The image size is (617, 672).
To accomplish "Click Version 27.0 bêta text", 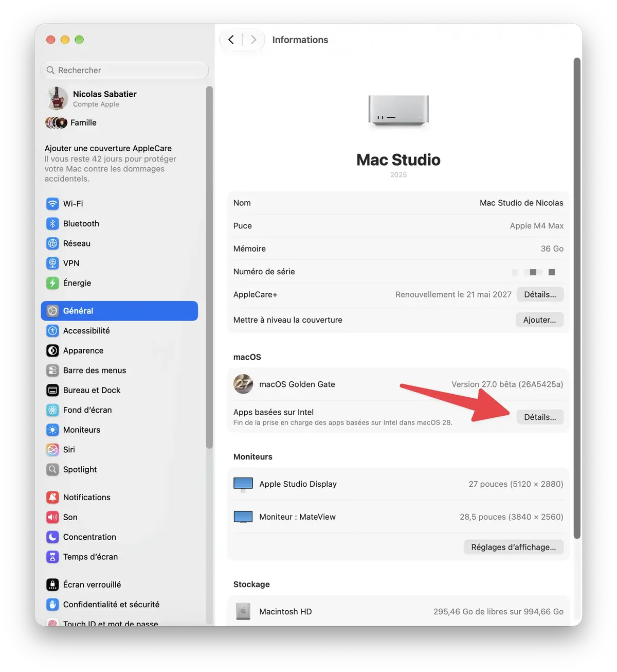I will 507,384.
